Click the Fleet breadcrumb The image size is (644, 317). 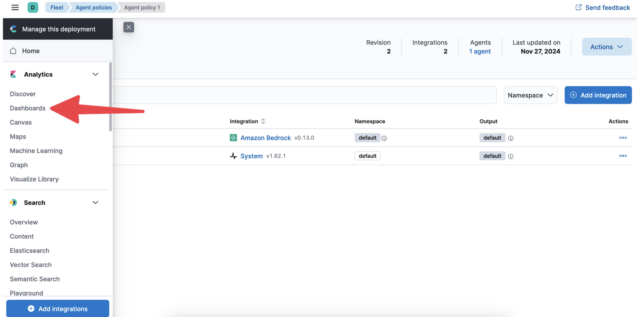coord(57,7)
